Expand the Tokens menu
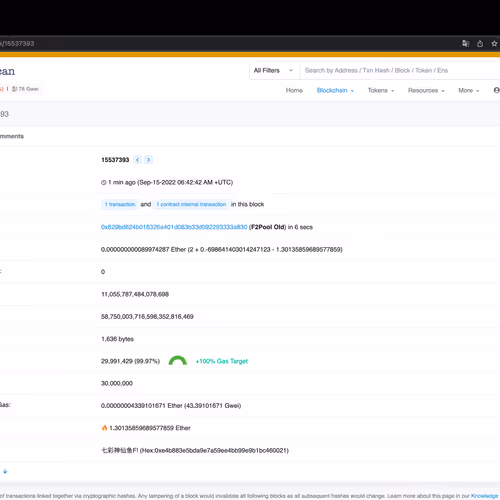500x500 pixels. 381,90
